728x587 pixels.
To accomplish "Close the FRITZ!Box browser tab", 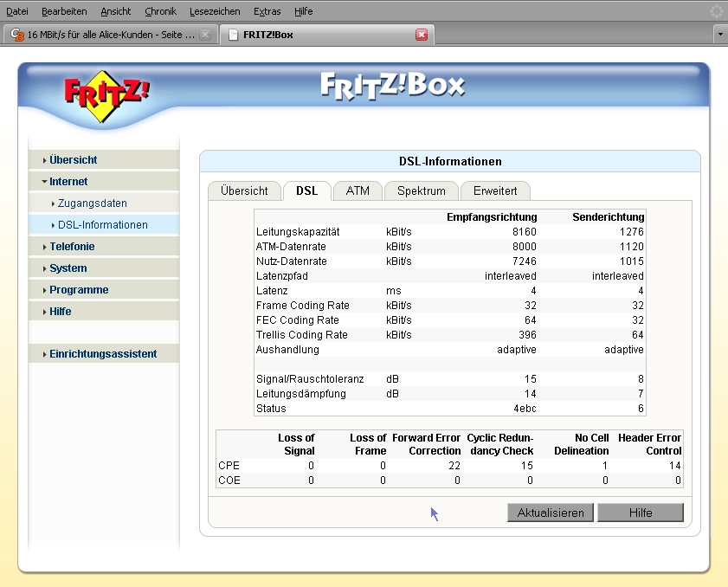I will tap(421, 35).
